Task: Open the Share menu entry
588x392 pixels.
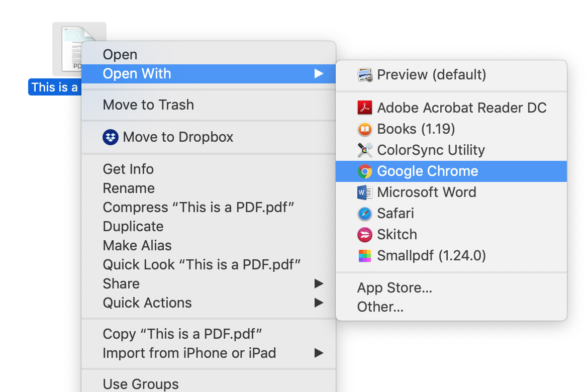Action: [x=209, y=283]
